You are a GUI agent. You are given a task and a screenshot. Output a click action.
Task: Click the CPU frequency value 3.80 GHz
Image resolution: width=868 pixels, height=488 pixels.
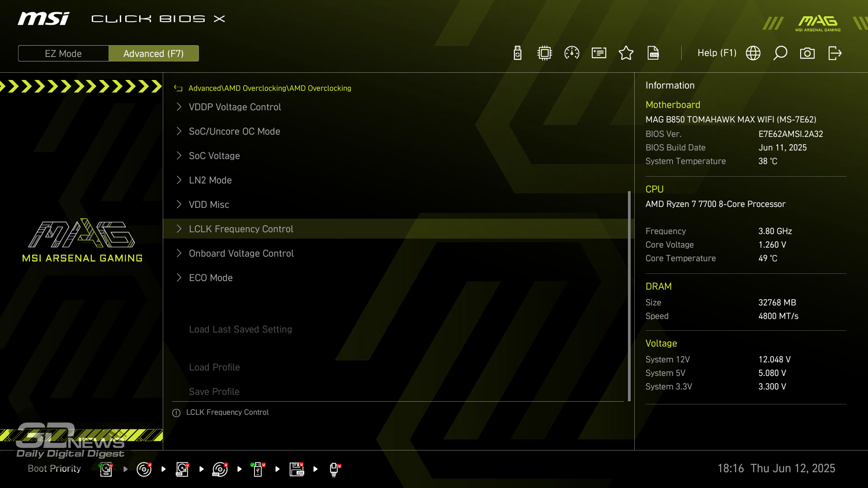point(775,231)
